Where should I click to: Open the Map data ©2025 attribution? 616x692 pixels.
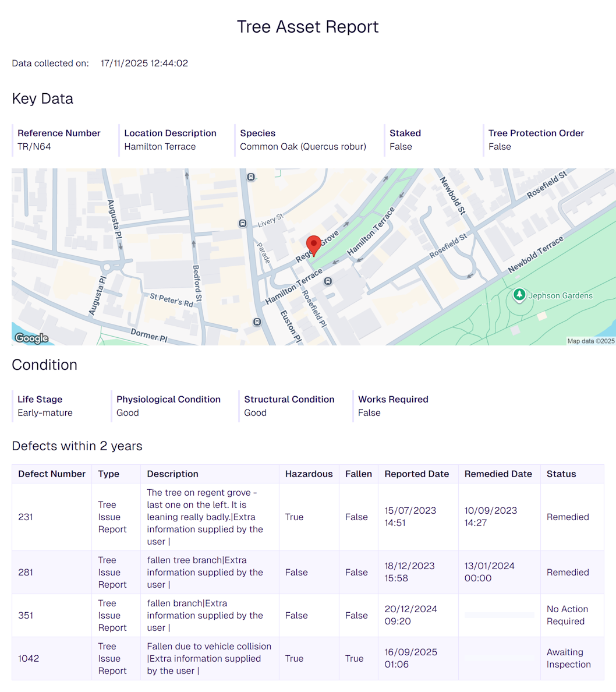[590, 341]
